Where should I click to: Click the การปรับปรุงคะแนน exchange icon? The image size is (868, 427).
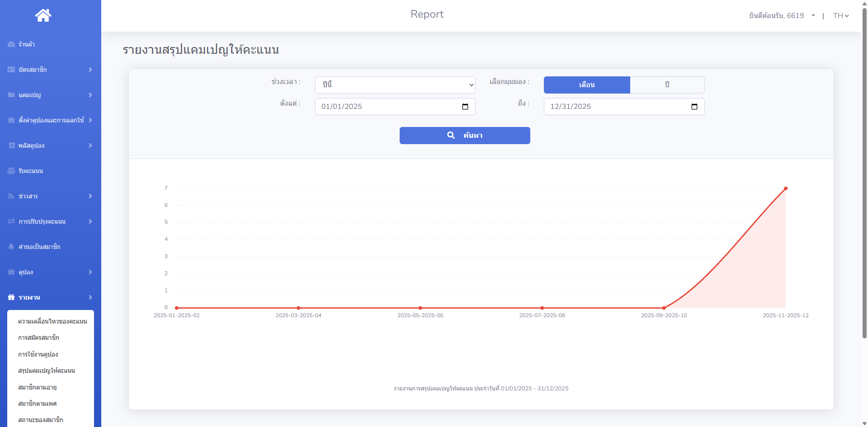coord(11,221)
